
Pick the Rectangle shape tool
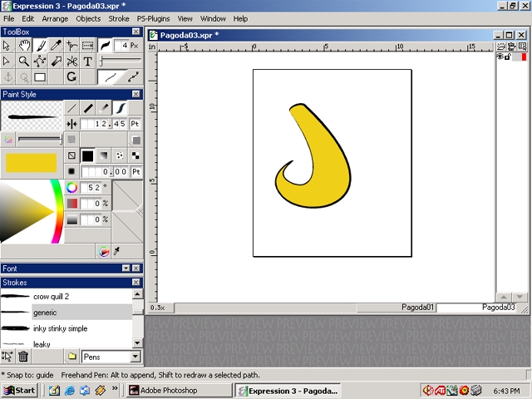point(40,77)
